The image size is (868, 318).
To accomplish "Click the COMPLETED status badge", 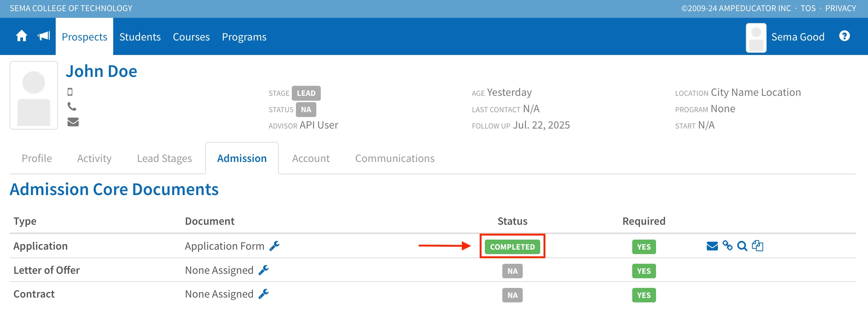I will pos(512,247).
